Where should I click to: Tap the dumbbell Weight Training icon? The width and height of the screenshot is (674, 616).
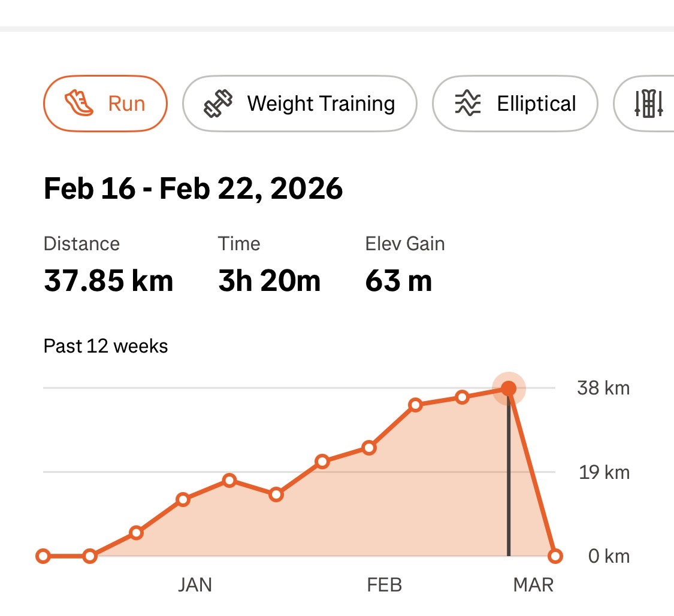(218, 103)
